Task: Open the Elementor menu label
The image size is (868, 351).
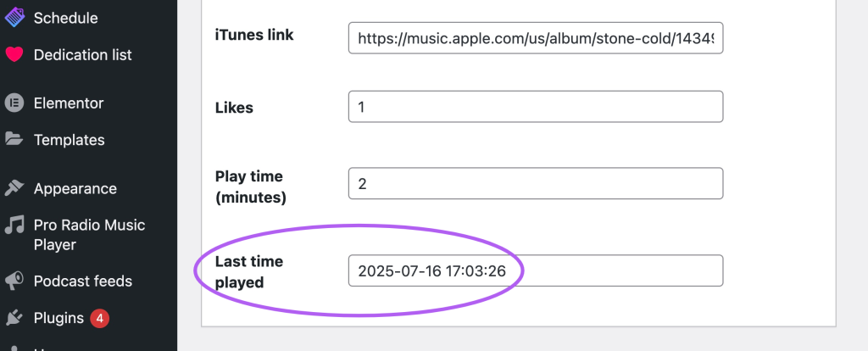Action: (x=69, y=103)
